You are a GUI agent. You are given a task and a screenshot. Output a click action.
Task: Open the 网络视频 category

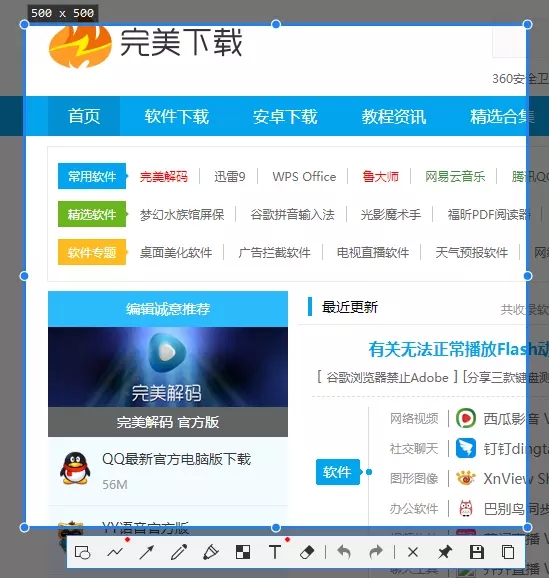[414, 419]
